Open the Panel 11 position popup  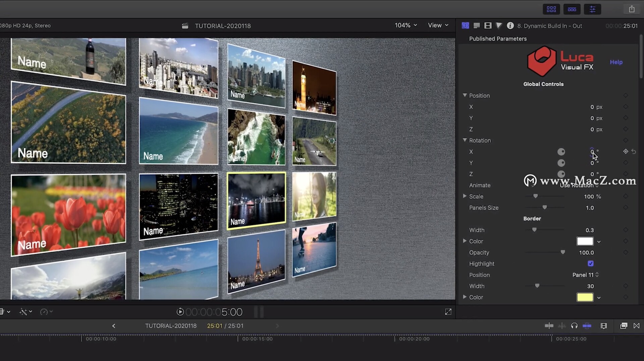pyautogui.click(x=585, y=275)
